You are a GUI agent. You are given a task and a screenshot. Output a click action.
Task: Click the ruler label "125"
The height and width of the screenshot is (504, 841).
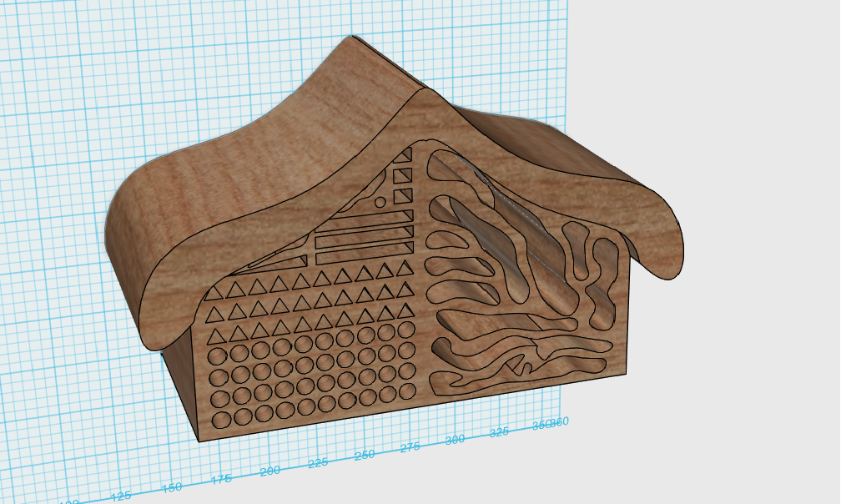pyautogui.click(x=121, y=496)
